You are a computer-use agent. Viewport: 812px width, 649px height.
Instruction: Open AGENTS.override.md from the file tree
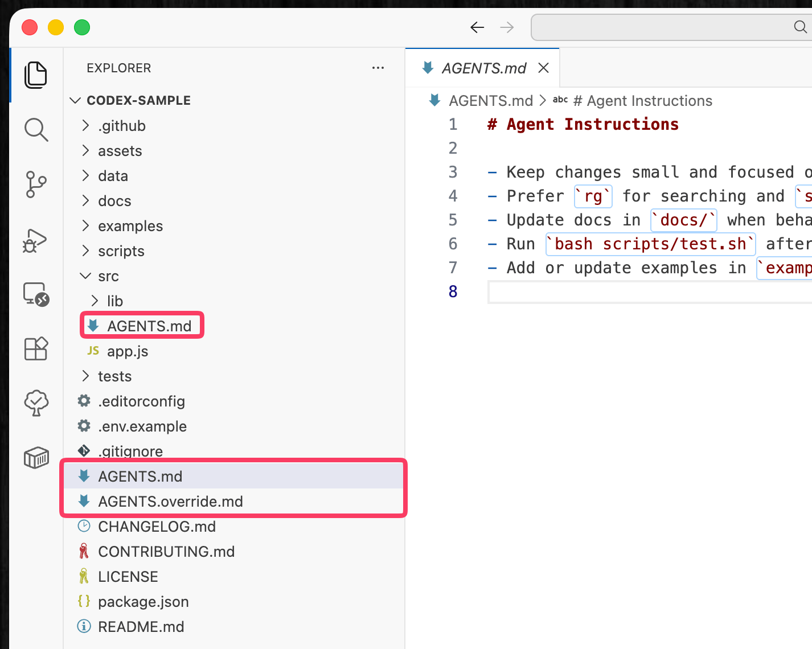tap(170, 502)
